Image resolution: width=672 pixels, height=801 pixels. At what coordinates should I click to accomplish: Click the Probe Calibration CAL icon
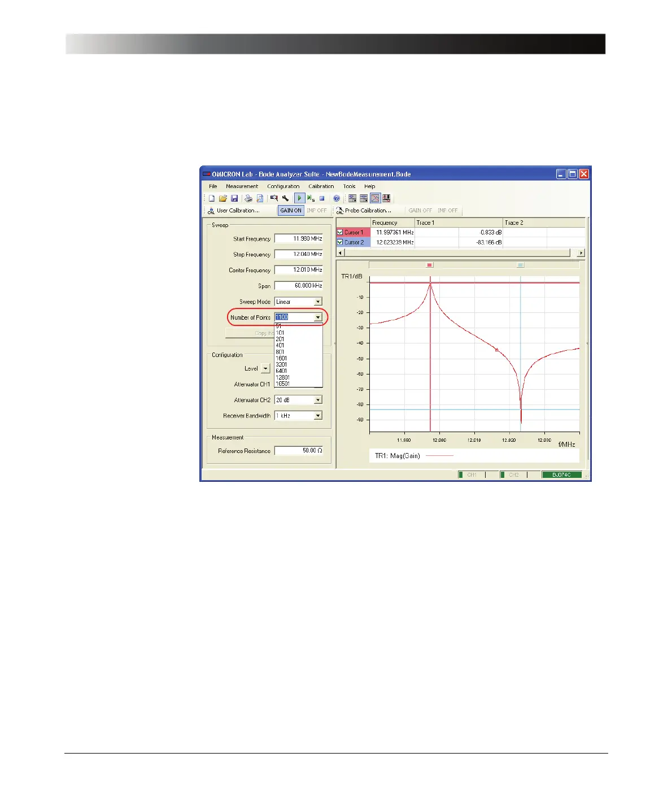click(339, 211)
